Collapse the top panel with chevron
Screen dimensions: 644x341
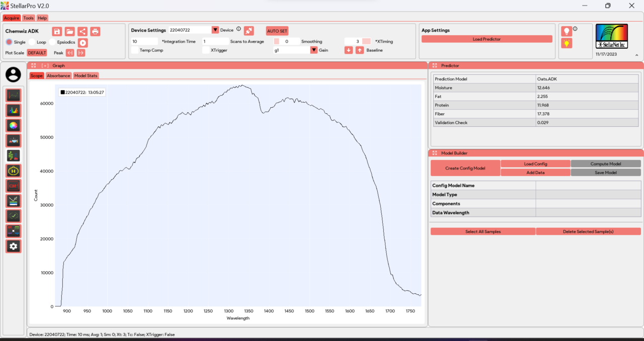(x=636, y=55)
